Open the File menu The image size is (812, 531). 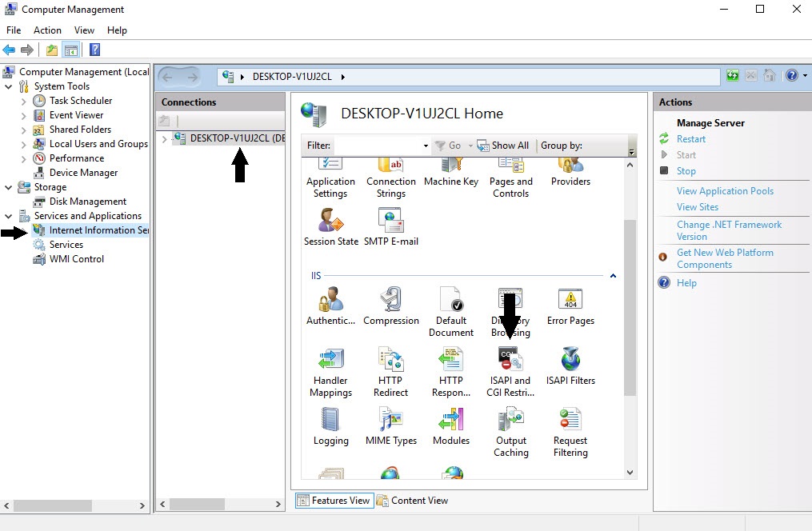pyautogui.click(x=14, y=30)
